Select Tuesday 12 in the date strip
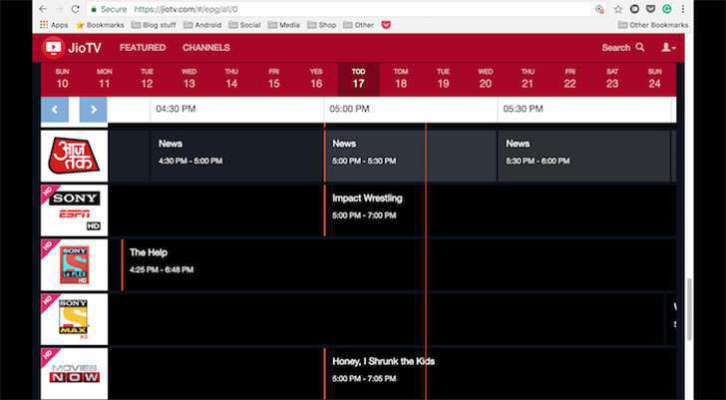 pos(147,79)
